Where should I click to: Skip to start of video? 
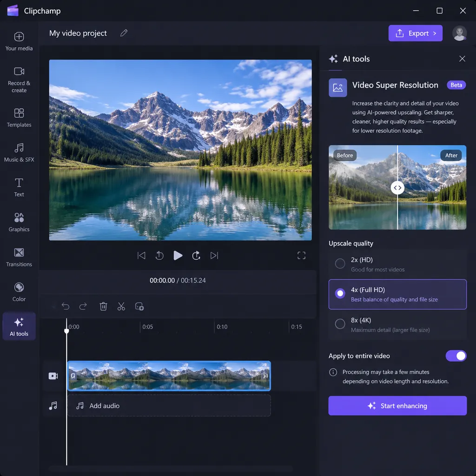click(x=141, y=256)
